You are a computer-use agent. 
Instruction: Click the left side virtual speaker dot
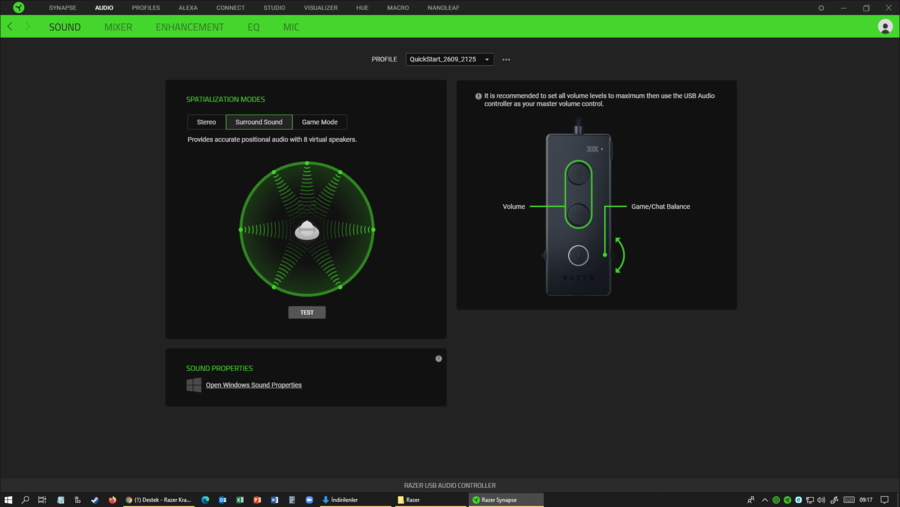240,230
